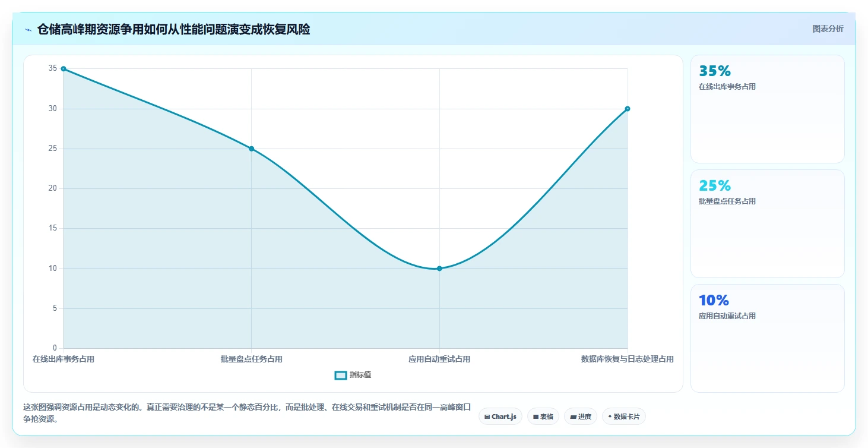Click x-axis label 在线出库事务占用
868x448 pixels.
64,359
